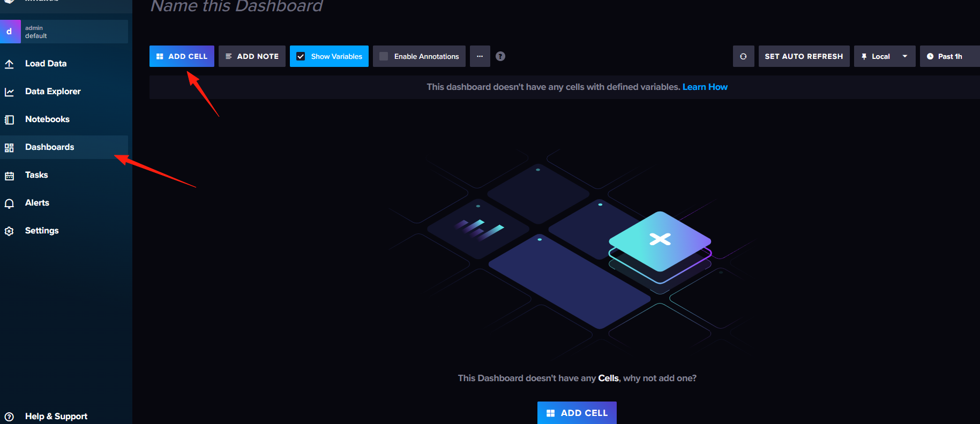Click SET AUTO REFRESH button
Viewport: 980px width, 424px height.
coord(804,56)
